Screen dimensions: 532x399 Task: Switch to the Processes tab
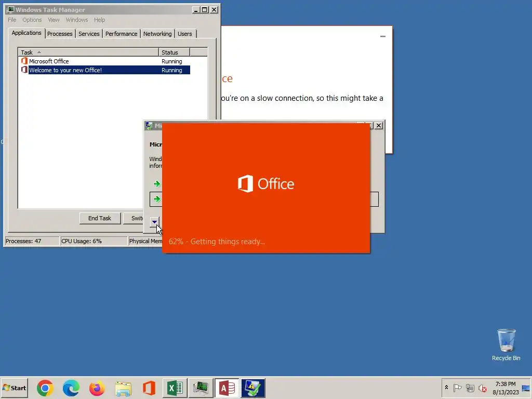point(60,34)
